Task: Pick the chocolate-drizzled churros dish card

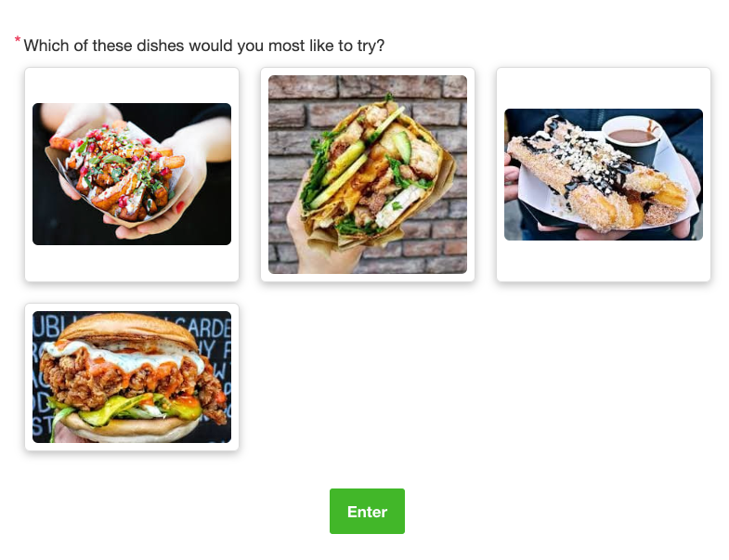Action: coord(604,174)
